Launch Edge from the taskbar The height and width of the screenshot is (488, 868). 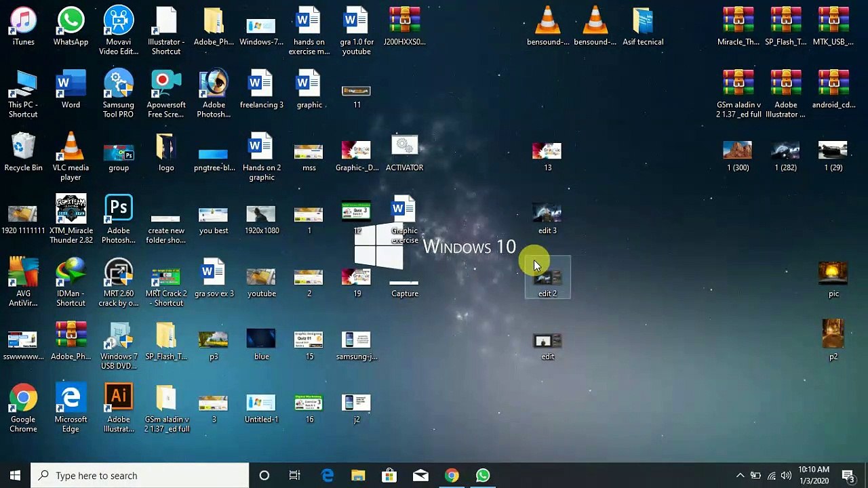tap(327, 476)
